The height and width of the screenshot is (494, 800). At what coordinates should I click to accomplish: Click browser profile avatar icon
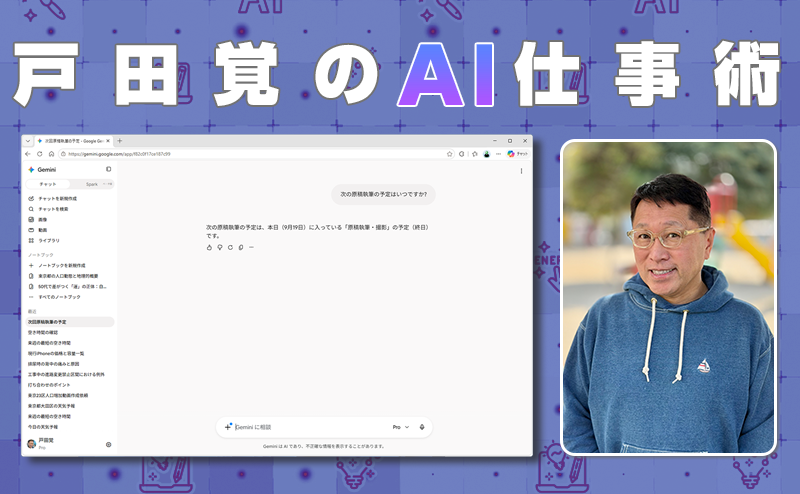(487, 154)
